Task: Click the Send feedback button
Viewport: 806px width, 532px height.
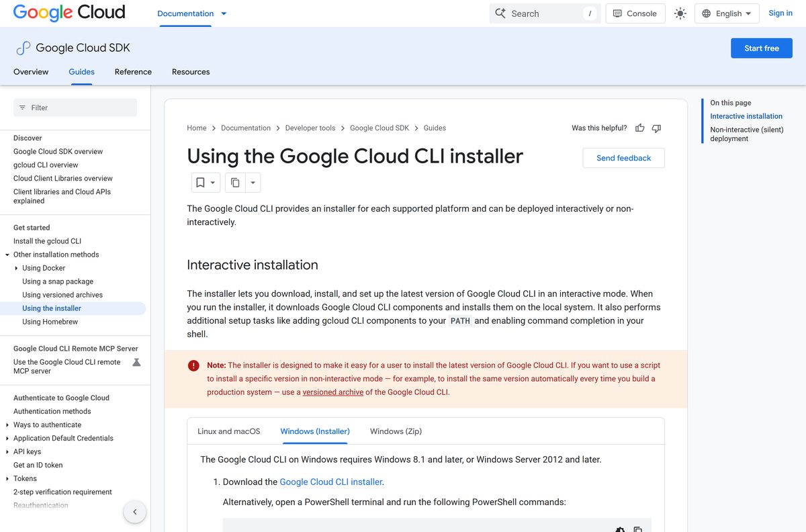Action: (624, 158)
